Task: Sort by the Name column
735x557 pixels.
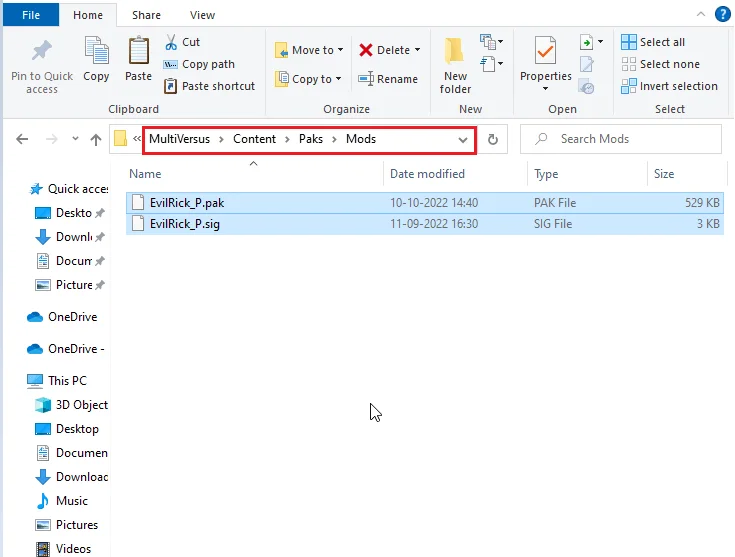Action: (x=253, y=174)
